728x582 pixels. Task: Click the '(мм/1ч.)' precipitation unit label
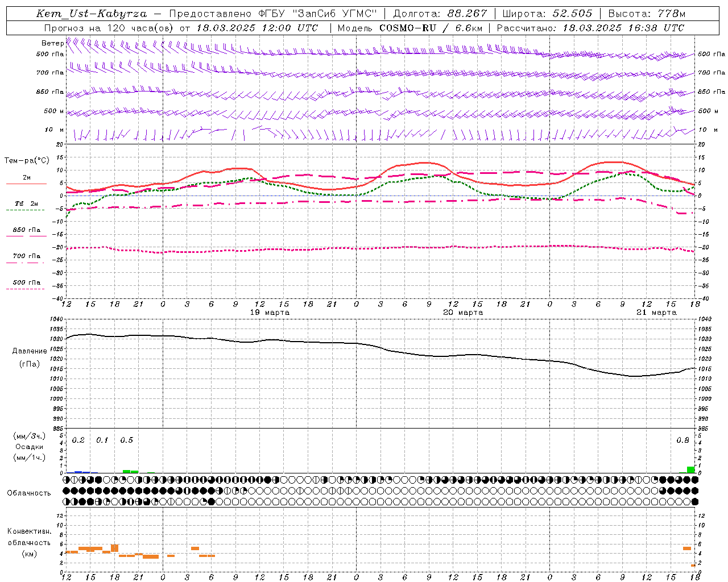[30, 458]
